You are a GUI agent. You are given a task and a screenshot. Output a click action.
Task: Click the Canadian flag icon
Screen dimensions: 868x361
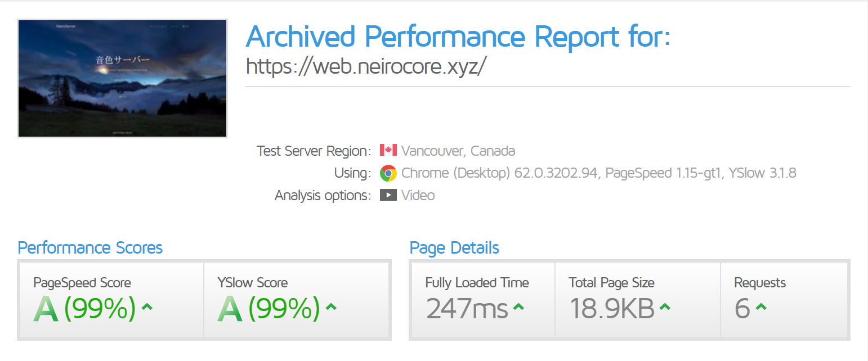click(x=388, y=151)
